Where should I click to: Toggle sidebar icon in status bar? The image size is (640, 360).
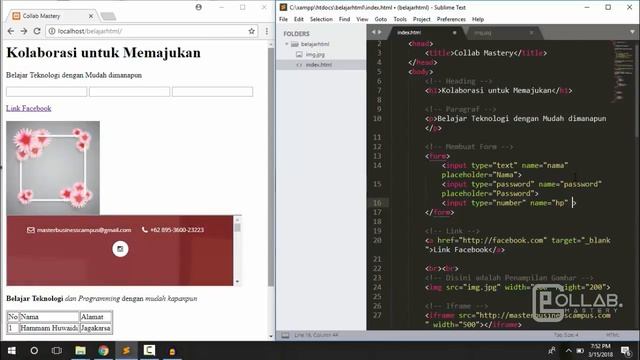tap(285, 335)
